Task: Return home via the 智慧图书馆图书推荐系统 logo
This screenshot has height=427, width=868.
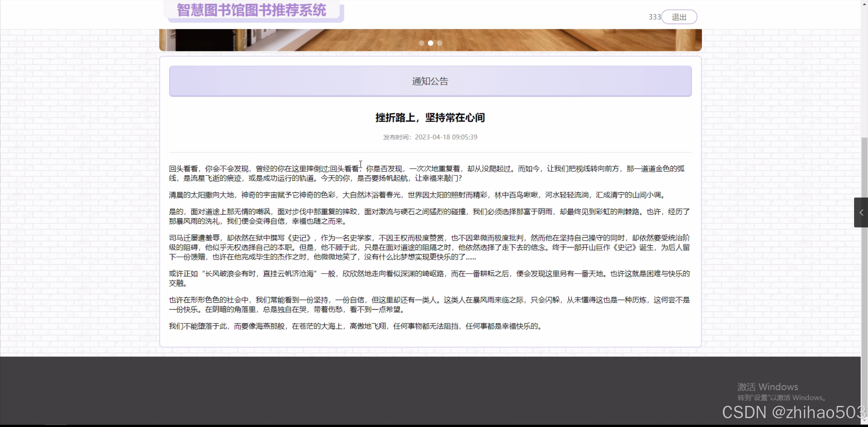Action: pos(251,10)
